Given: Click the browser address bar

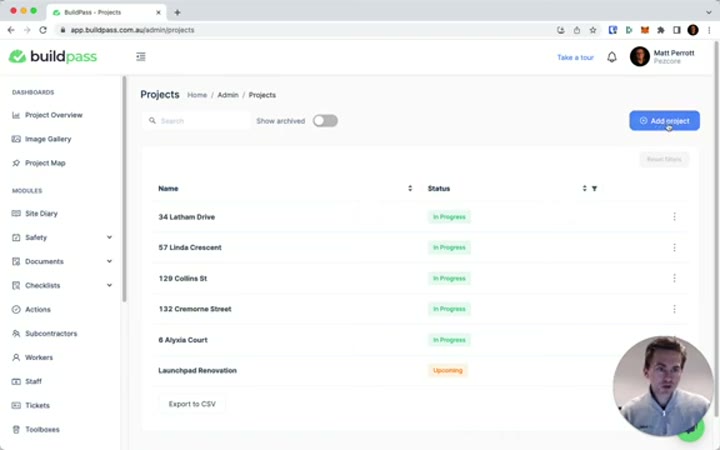Looking at the screenshot, I should (303, 30).
